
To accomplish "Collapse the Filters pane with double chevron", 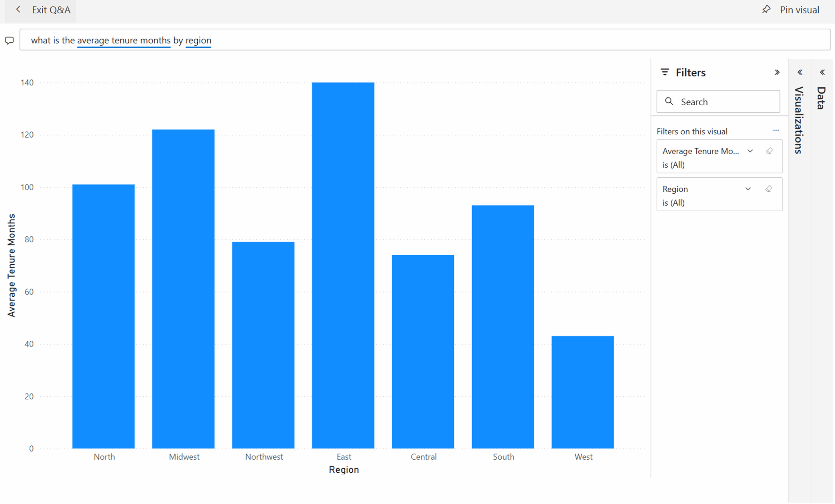I will pos(777,72).
